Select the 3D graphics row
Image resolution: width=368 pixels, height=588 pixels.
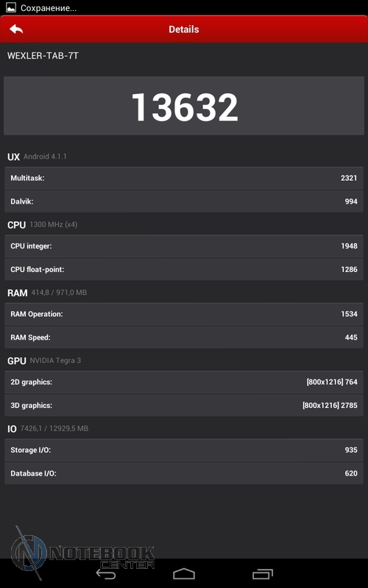(184, 406)
